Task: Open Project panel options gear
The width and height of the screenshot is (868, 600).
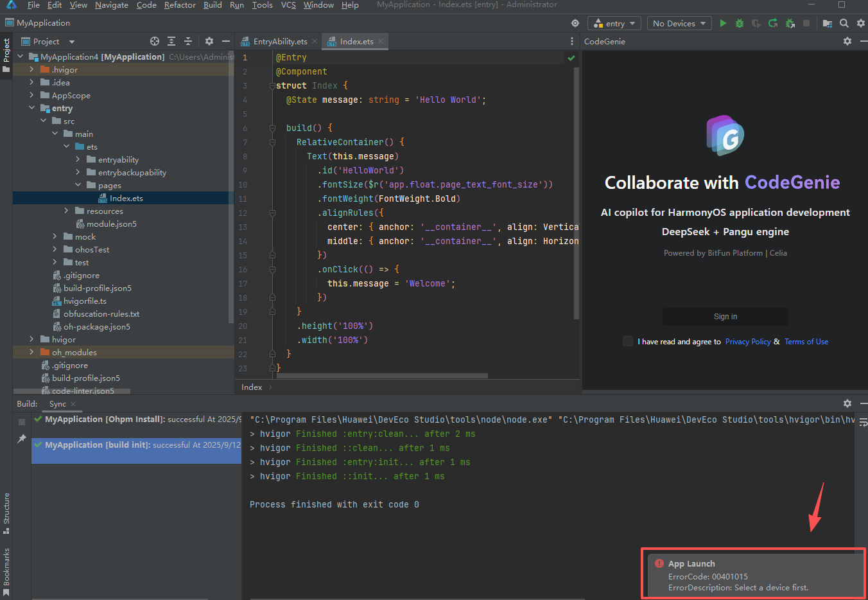Action: 209,41
